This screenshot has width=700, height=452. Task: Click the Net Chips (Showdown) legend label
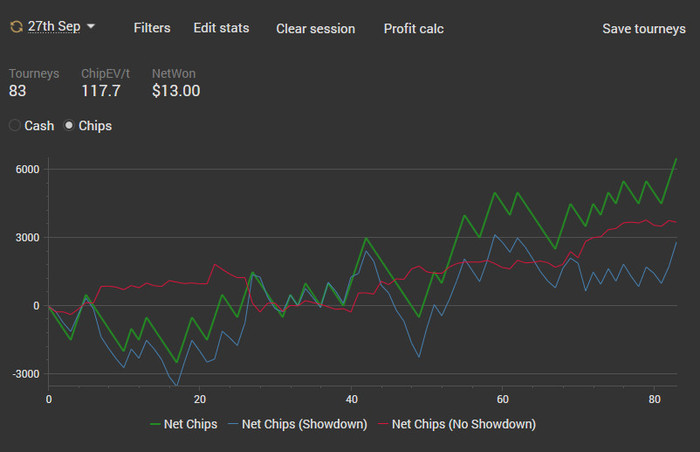[304, 424]
